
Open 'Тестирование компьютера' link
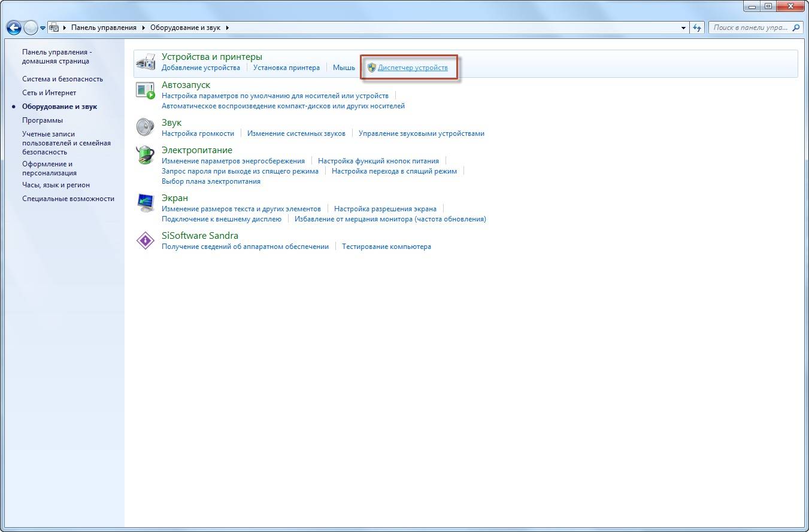[386, 247]
